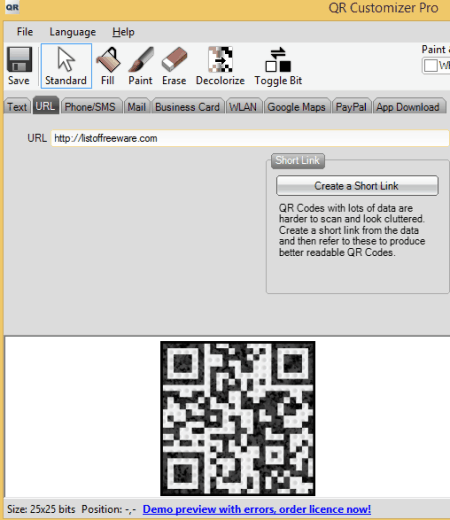Viewport: 450px width, 520px height.
Task: Open the Help menu
Action: (x=123, y=32)
